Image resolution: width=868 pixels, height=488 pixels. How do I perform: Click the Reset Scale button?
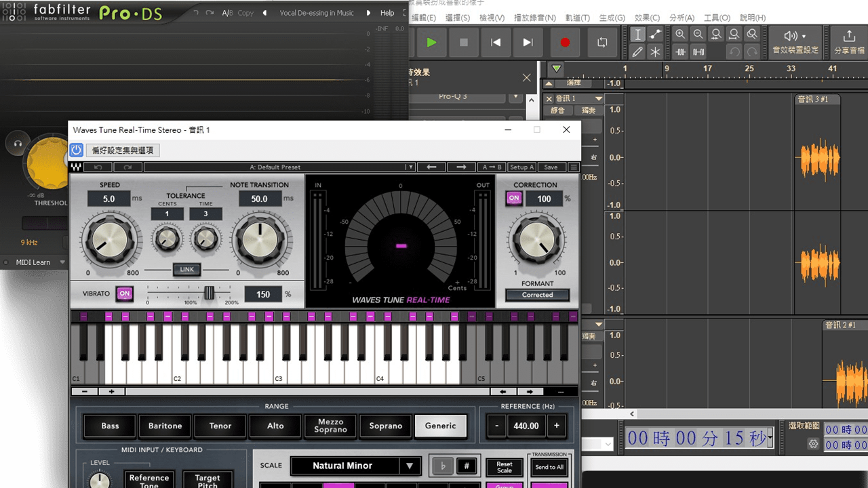[505, 467]
